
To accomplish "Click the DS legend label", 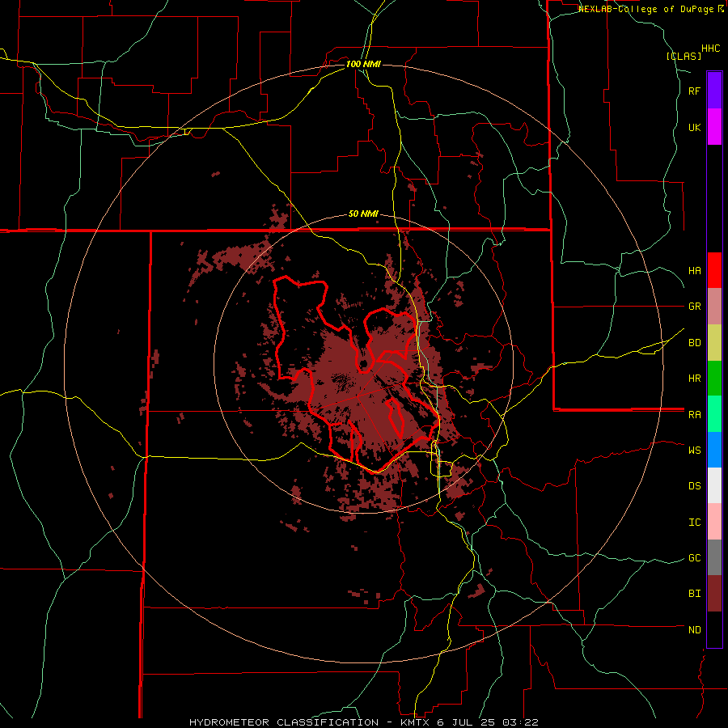I will coord(694,486).
